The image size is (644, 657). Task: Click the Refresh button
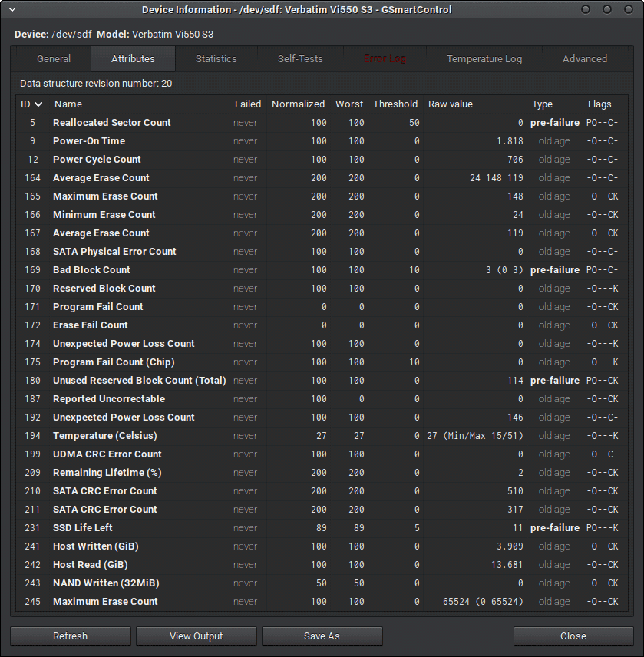pos(71,636)
